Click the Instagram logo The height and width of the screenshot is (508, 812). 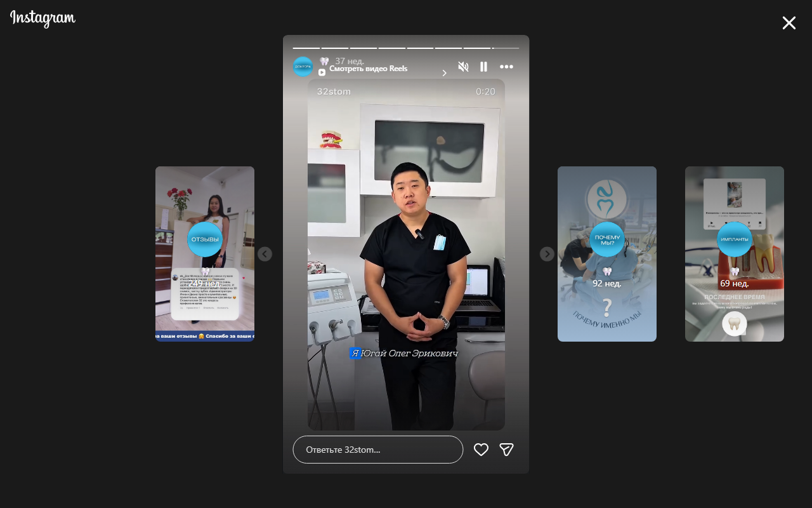(43, 19)
